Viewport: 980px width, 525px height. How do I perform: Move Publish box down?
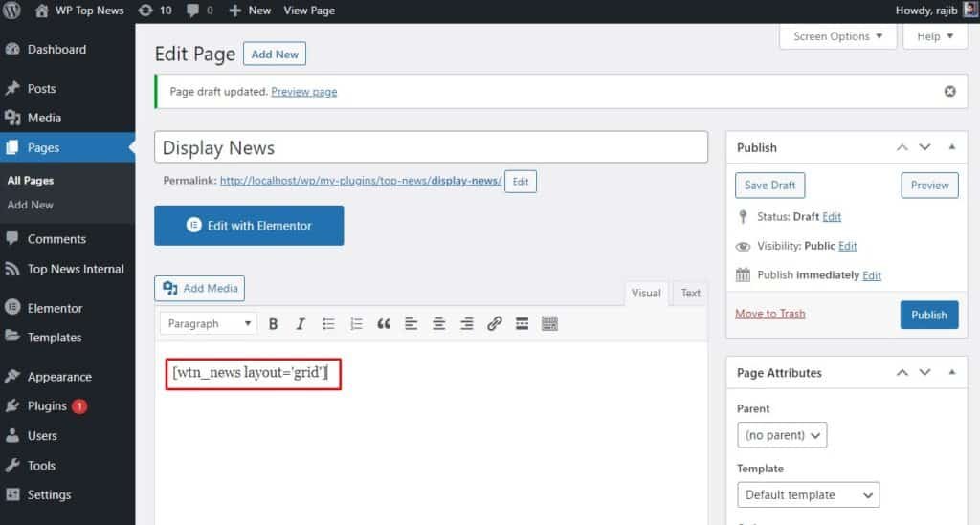click(x=924, y=148)
